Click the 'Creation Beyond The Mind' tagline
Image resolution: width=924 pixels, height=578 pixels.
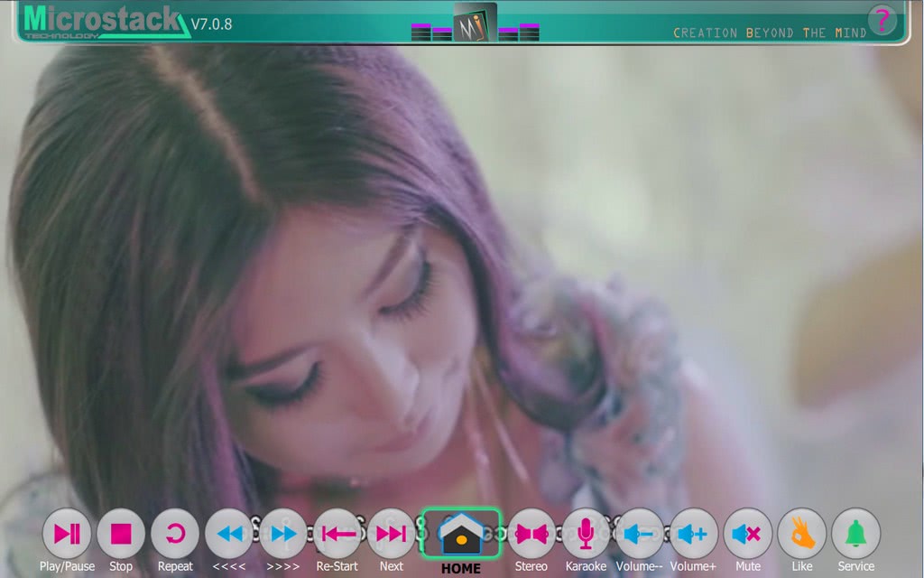coord(769,33)
